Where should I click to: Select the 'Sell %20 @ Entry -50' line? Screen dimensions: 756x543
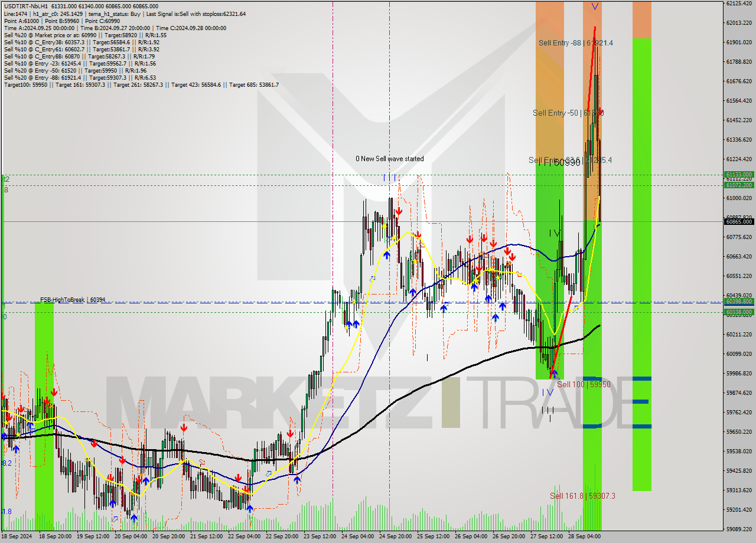(76, 70)
